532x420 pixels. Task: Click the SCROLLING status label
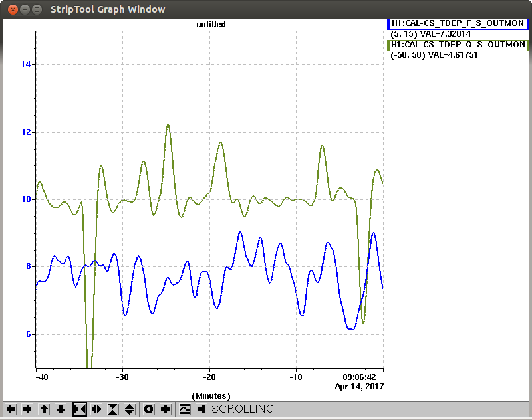coord(243,409)
